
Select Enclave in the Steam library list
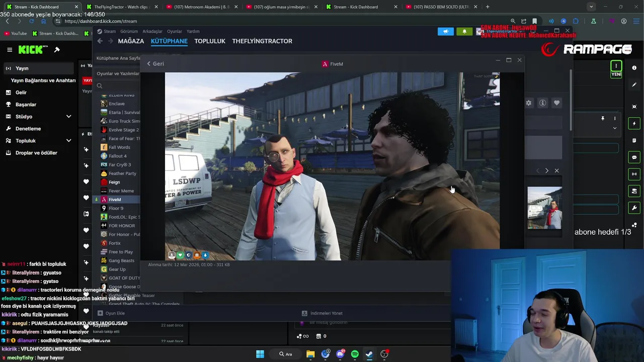click(117, 104)
